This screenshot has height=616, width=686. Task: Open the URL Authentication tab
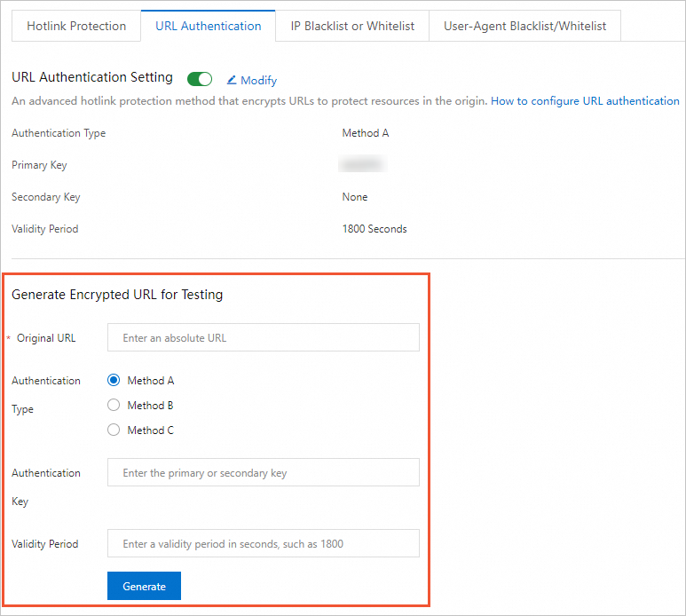coord(209,26)
